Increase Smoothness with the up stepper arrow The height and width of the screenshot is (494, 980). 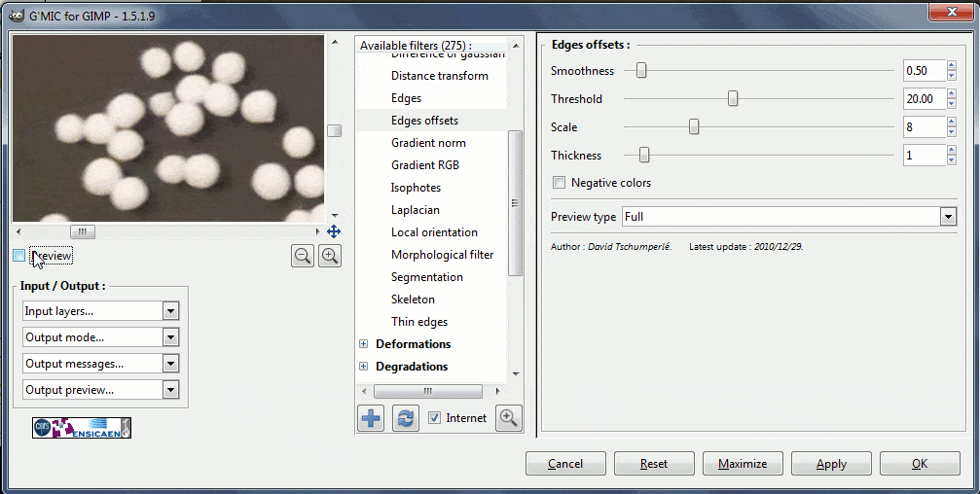951,65
